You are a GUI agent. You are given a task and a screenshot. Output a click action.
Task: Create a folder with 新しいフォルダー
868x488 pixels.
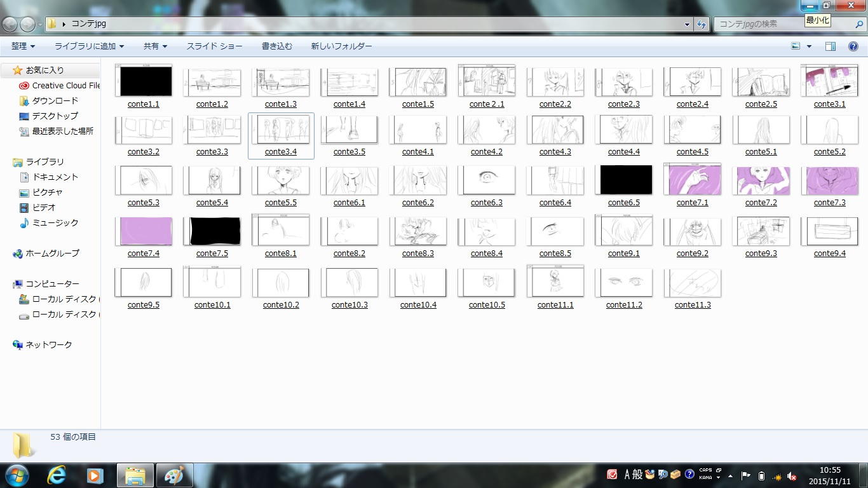(341, 46)
